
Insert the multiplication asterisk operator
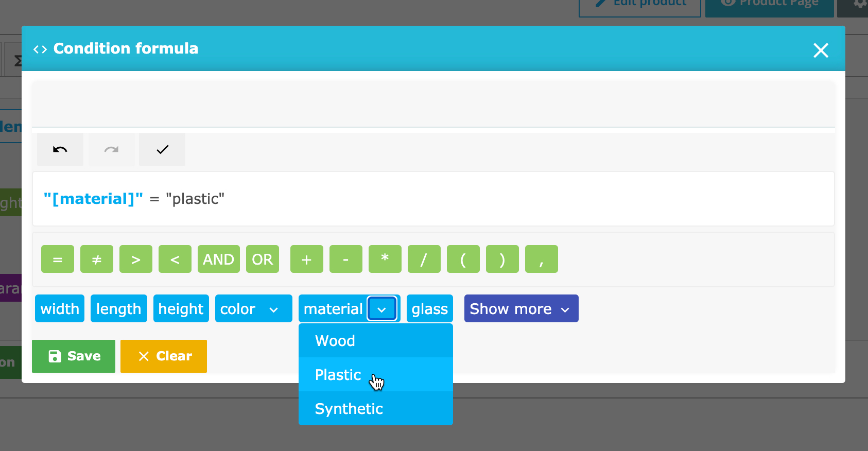(385, 259)
